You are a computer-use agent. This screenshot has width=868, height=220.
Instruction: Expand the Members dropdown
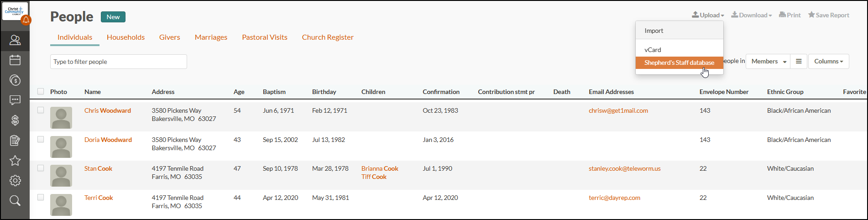tap(769, 61)
